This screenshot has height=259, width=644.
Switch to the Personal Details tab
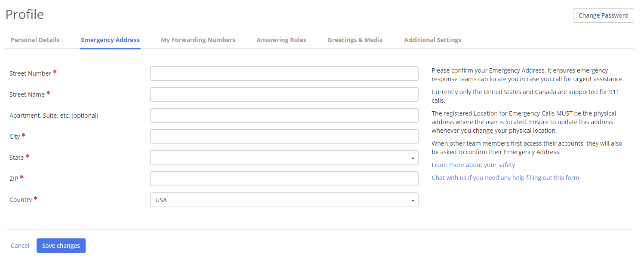pyautogui.click(x=35, y=40)
